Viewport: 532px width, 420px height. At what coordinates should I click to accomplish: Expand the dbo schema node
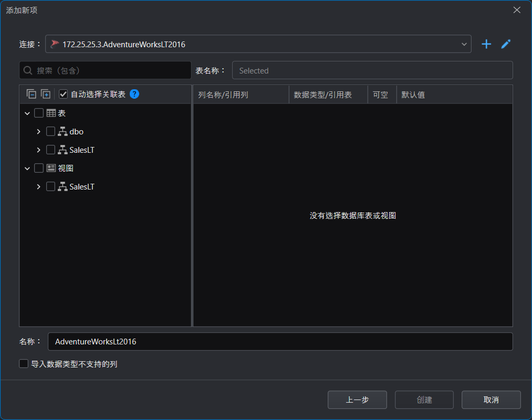[39, 132]
